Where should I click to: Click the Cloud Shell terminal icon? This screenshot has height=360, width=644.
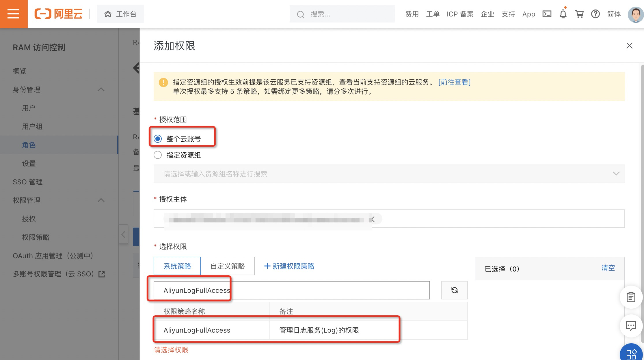point(547,14)
